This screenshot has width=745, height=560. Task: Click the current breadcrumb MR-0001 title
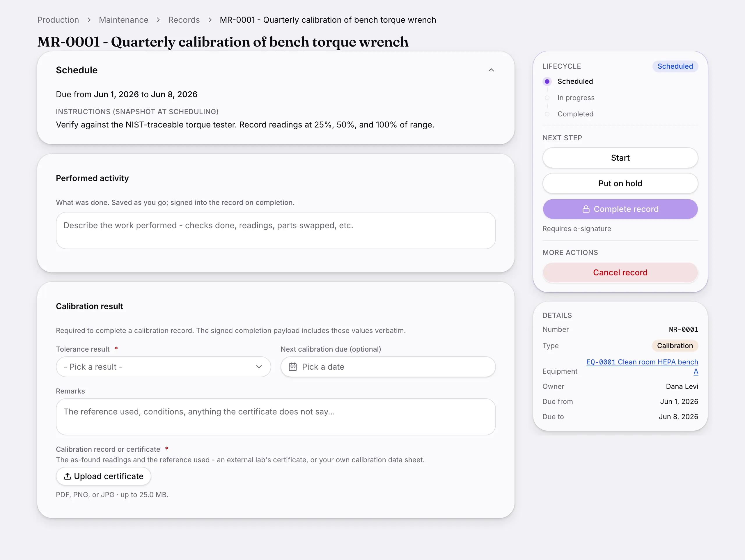pyautogui.click(x=328, y=20)
